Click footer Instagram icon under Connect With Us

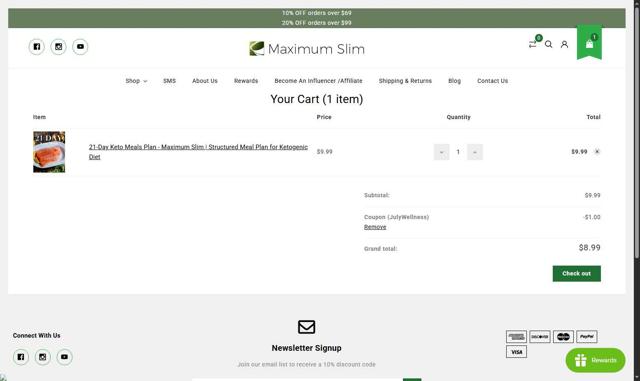(x=42, y=357)
